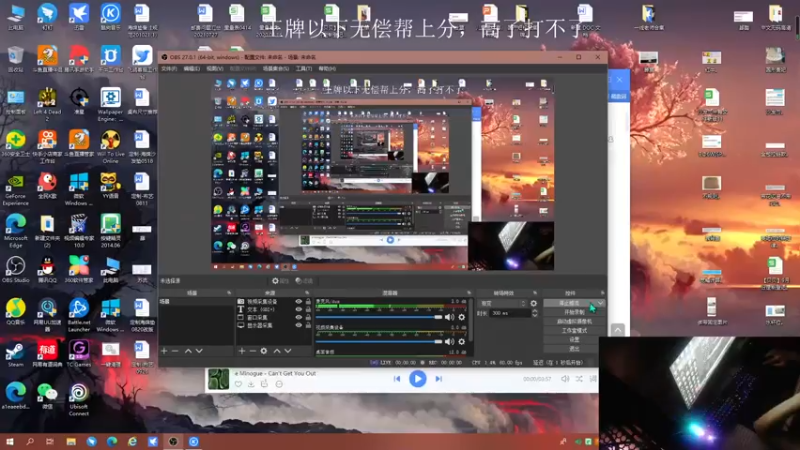
Task: Lock the video capture device source
Action: point(308,302)
